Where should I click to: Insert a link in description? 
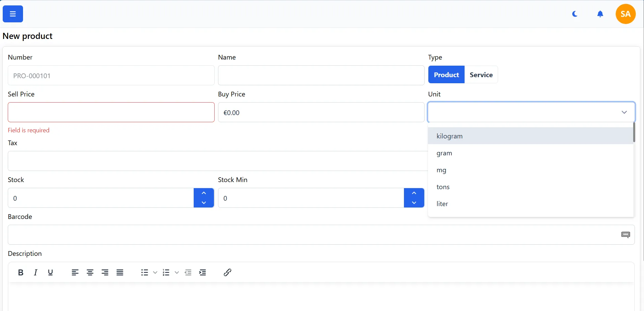[228, 272]
